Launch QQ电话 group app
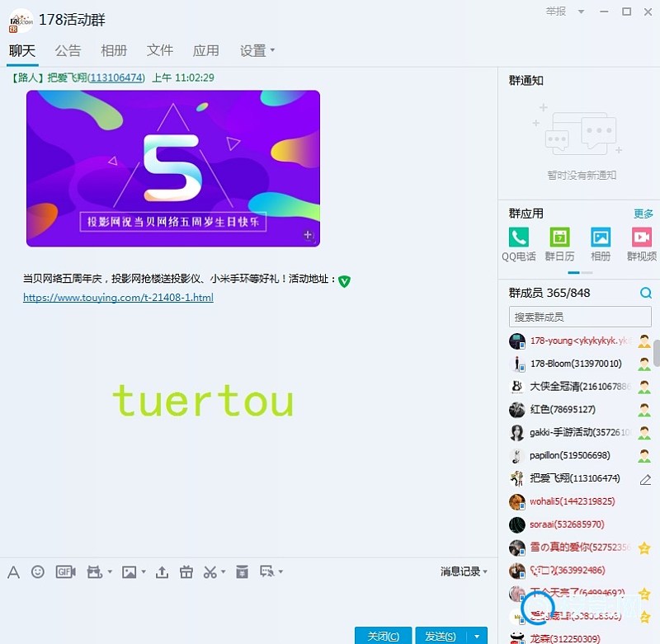Screen dimensions: 660x644 pyautogui.click(x=519, y=237)
